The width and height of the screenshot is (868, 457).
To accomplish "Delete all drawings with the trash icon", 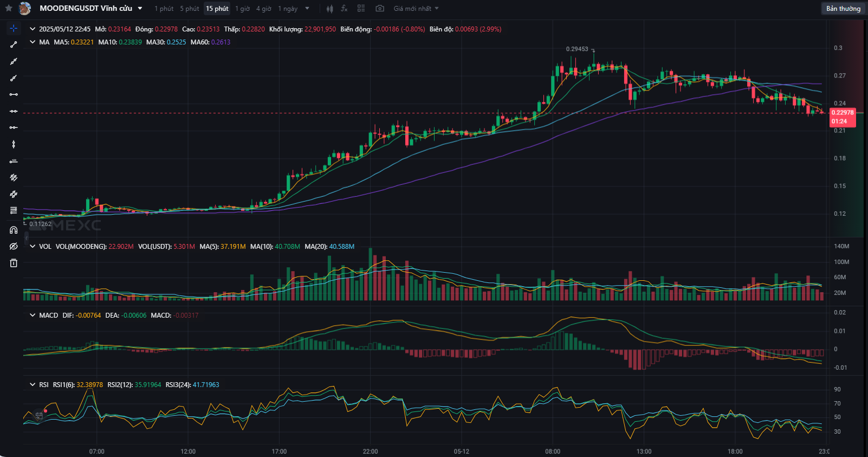I will pyautogui.click(x=14, y=263).
